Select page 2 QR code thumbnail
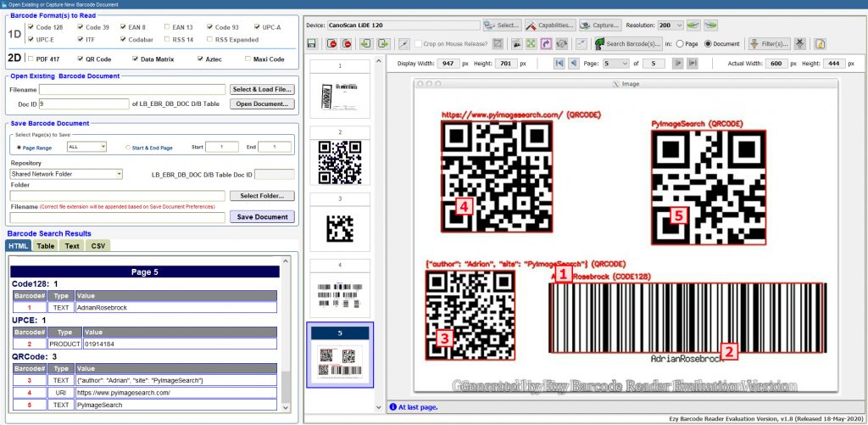The width and height of the screenshot is (868, 425). [340, 156]
